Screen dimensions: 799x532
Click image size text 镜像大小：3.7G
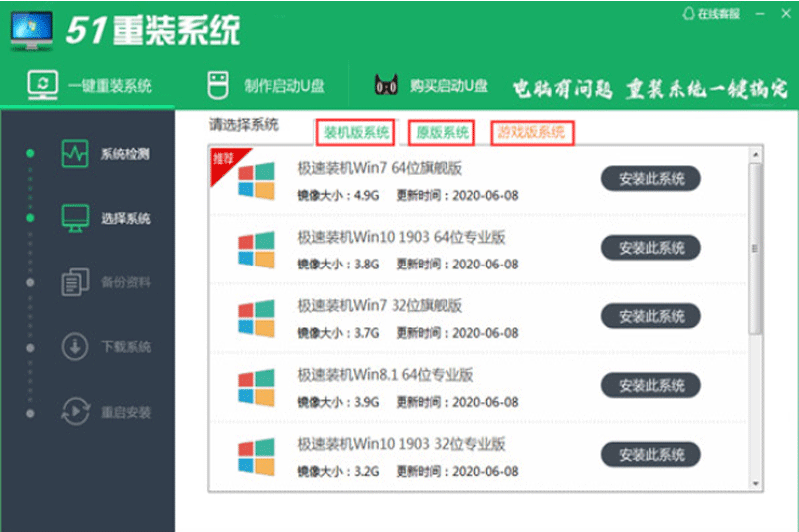click(338, 333)
